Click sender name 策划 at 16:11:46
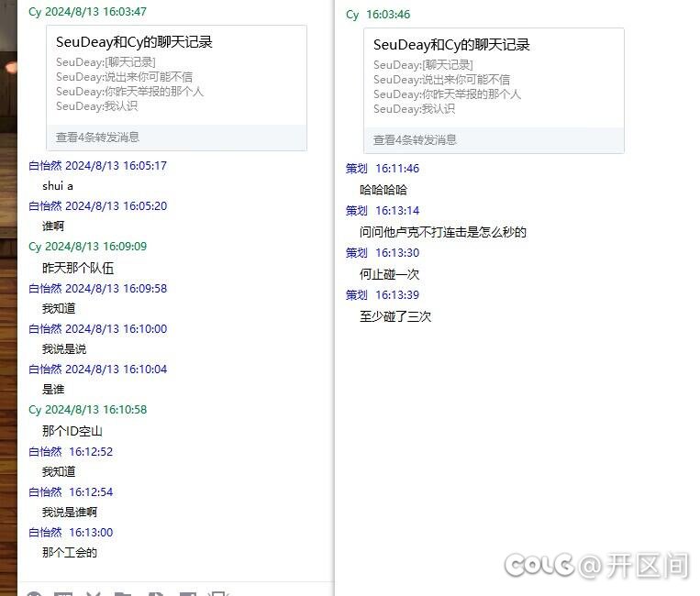Screen dimensions: 700x596 [356, 169]
